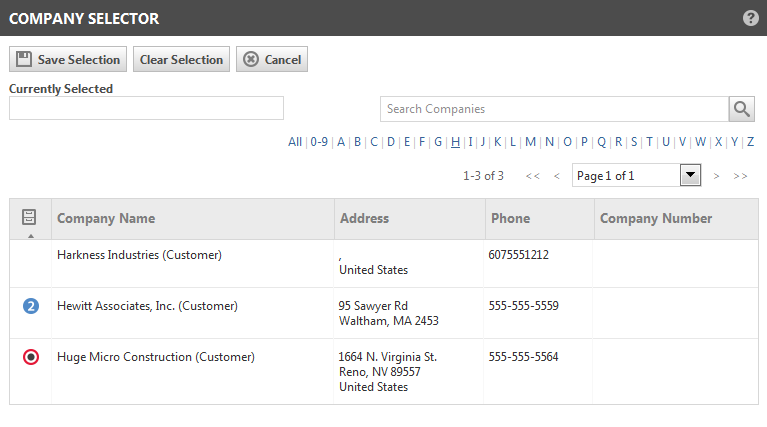
Task: Click the blue number 2 badge icon
Action: pyautogui.click(x=31, y=306)
